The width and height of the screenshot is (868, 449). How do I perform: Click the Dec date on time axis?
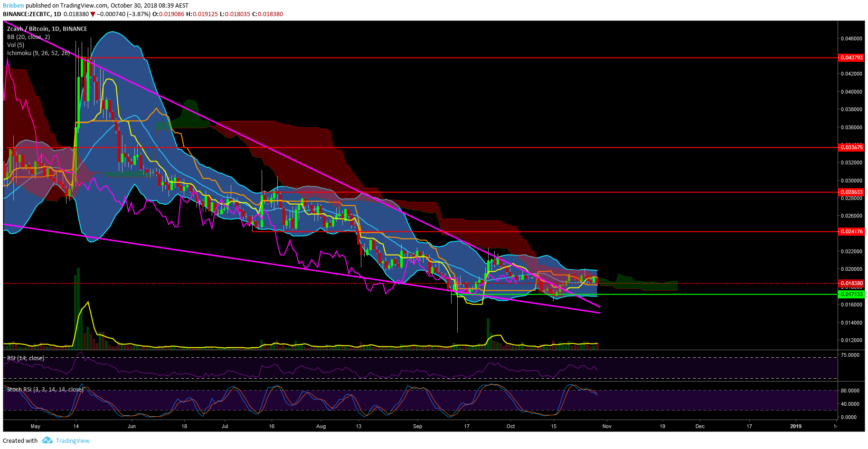point(700,426)
